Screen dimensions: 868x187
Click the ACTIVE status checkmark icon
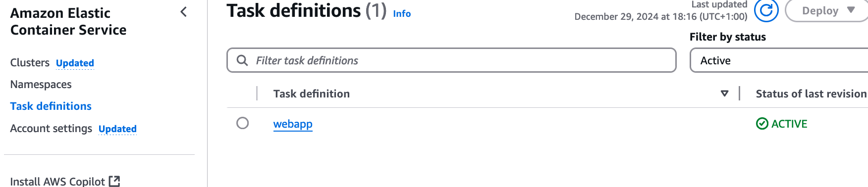click(x=762, y=124)
